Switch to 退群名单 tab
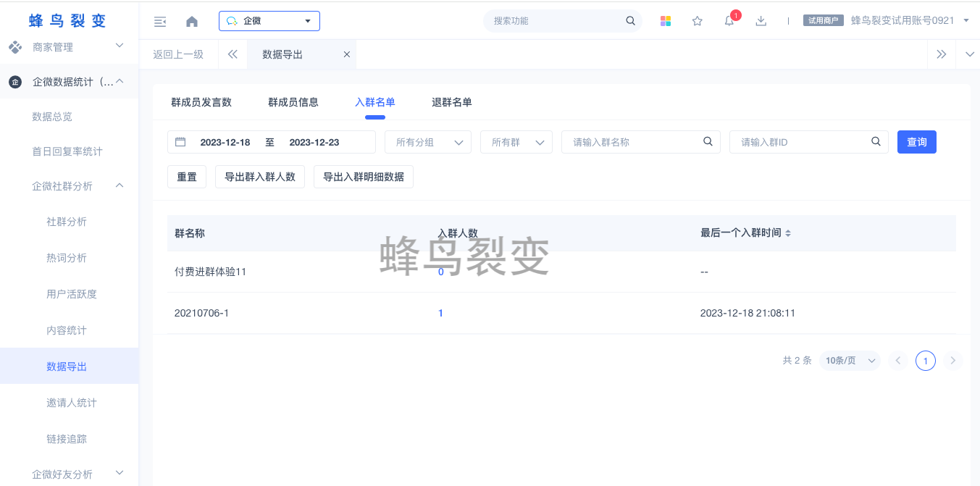 click(x=452, y=102)
